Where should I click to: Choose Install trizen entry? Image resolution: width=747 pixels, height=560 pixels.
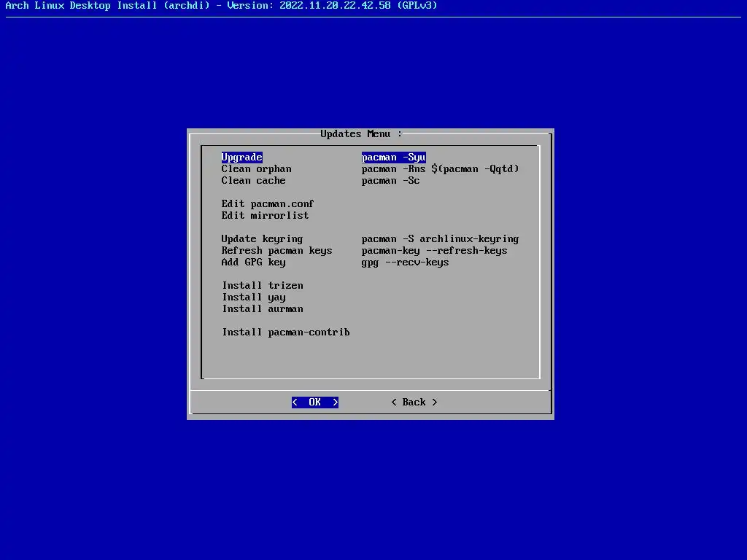(263, 285)
